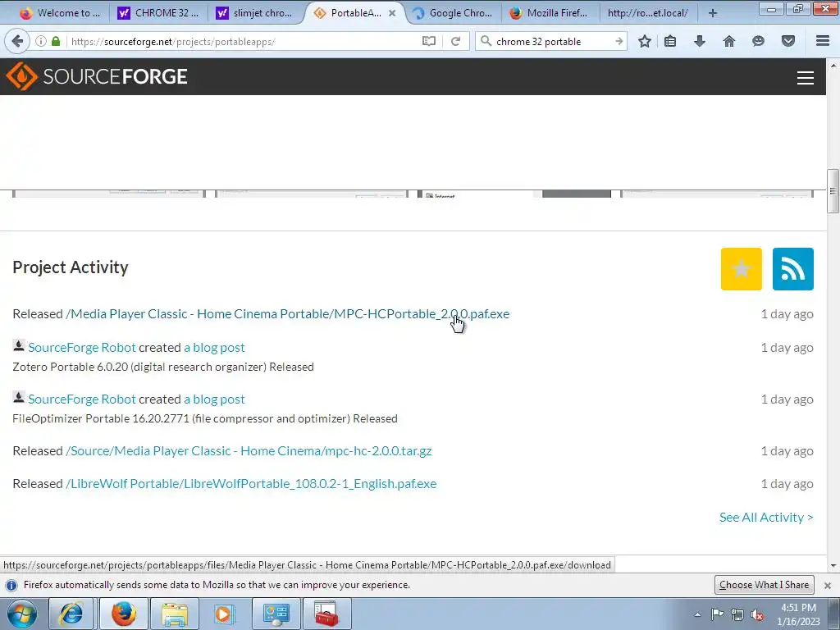Reload the page with the refresh icon
Image resolution: width=840 pixels, height=630 pixels.
coord(455,41)
